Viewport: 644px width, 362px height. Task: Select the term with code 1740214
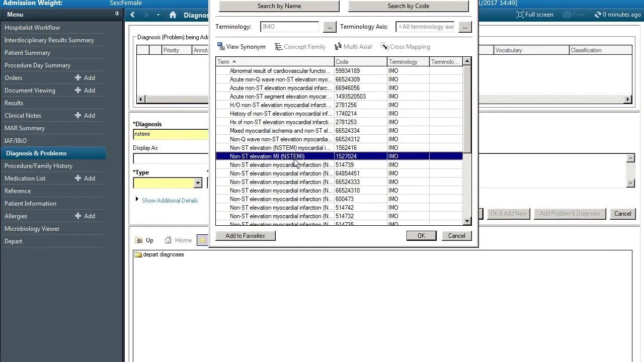pyautogui.click(x=339, y=114)
